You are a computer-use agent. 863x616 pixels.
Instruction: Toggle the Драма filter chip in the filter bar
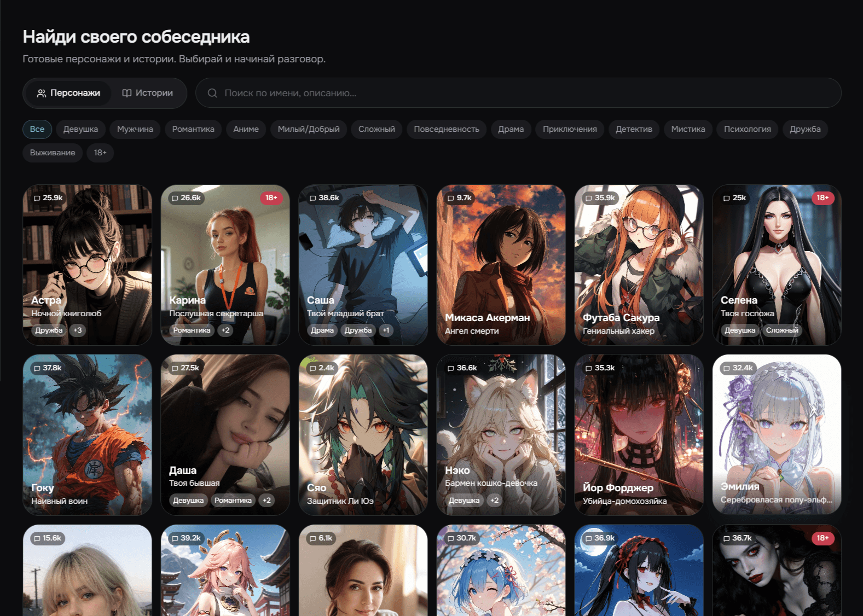(511, 129)
